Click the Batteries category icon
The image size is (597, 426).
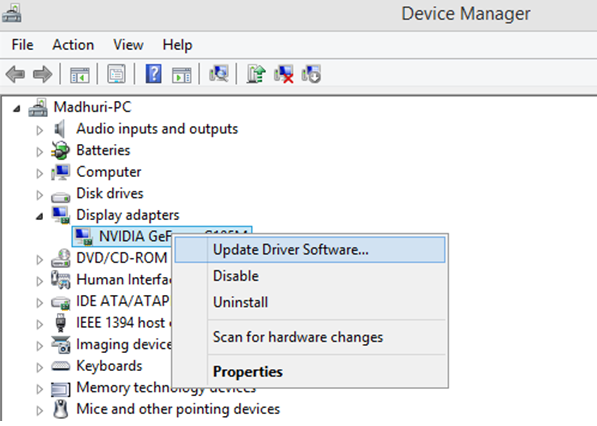[60, 150]
